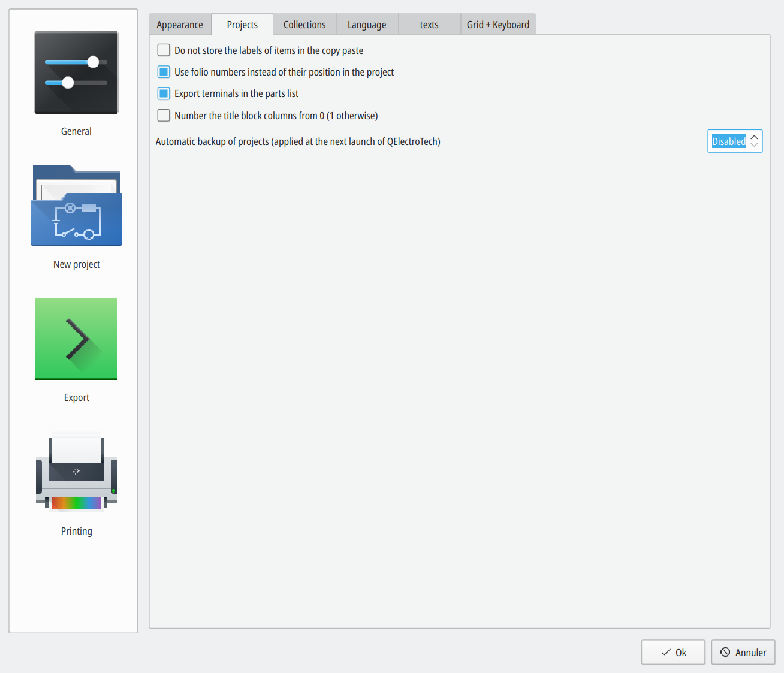Open the texts tab
This screenshot has height=673, width=784.
pos(429,25)
